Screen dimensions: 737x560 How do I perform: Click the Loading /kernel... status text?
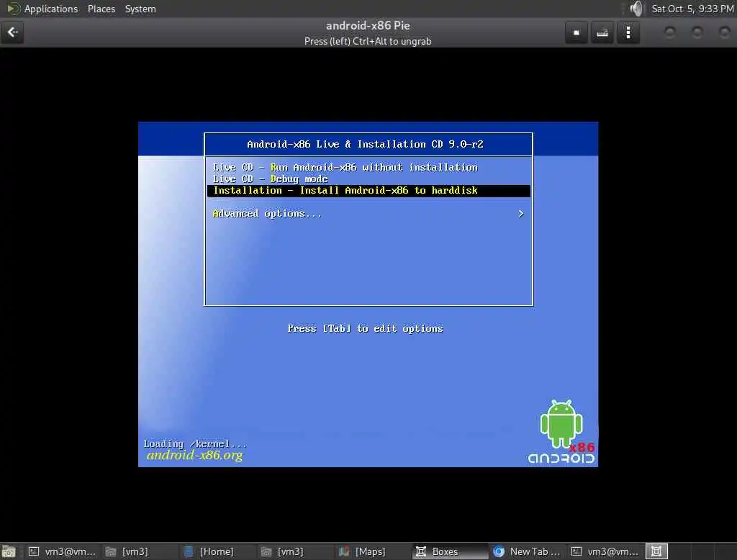[x=195, y=443]
